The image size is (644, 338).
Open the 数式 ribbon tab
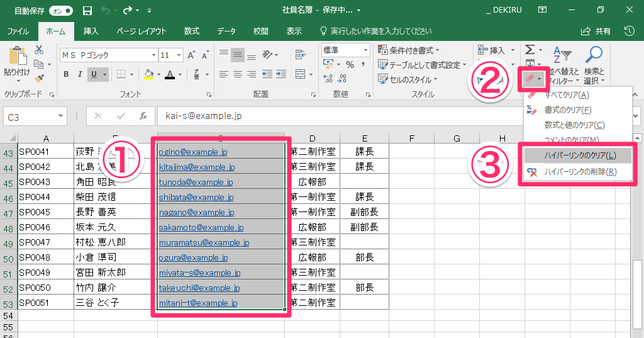(x=192, y=31)
